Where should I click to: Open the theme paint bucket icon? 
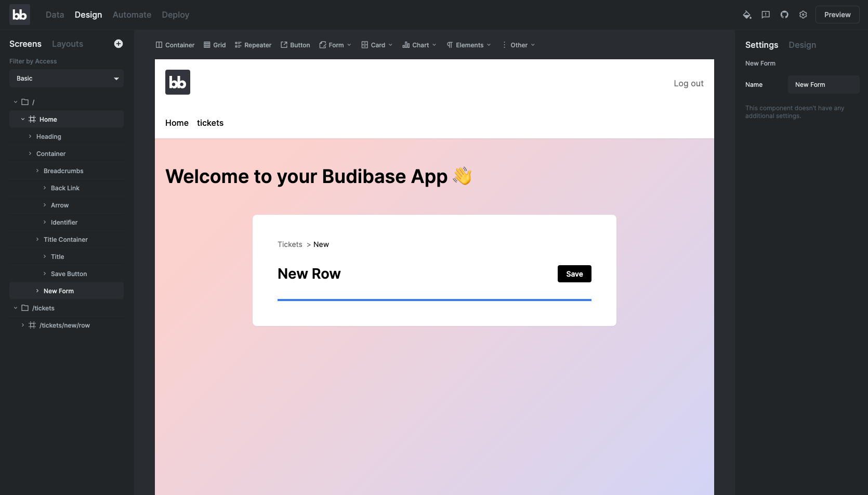pyautogui.click(x=747, y=15)
